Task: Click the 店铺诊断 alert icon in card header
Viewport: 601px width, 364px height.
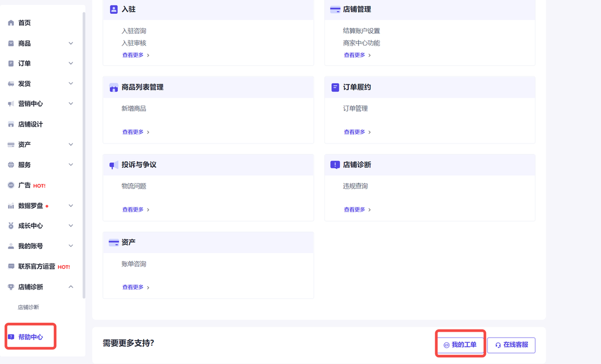Action: pyautogui.click(x=335, y=165)
